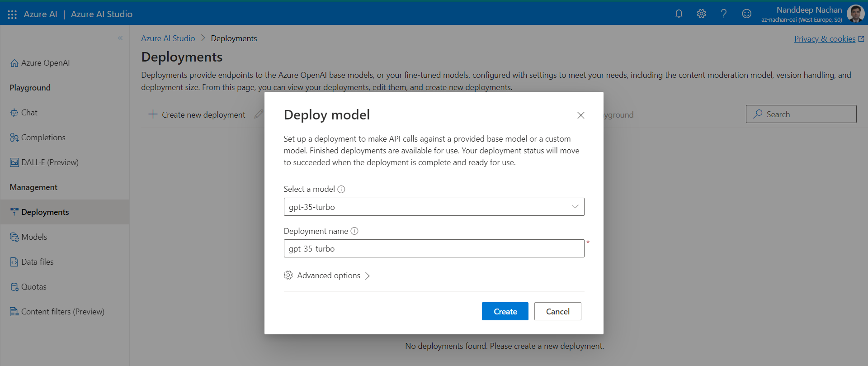Click the user profile avatar
The image size is (868, 366).
[855, 14]
